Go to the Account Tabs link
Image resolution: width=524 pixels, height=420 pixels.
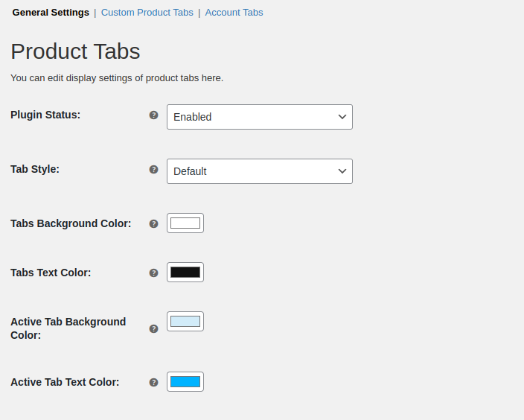coord(234,13)
